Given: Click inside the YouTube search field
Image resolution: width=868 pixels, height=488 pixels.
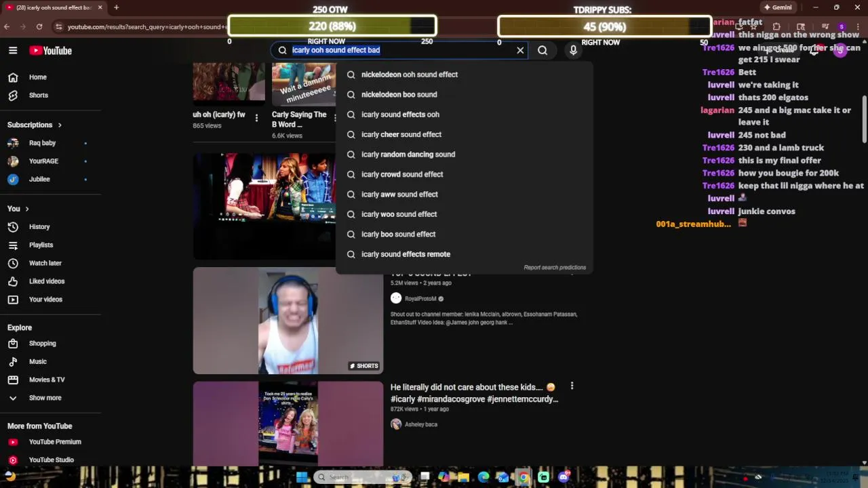Looking at the screenshot, I should pos(400,50).
